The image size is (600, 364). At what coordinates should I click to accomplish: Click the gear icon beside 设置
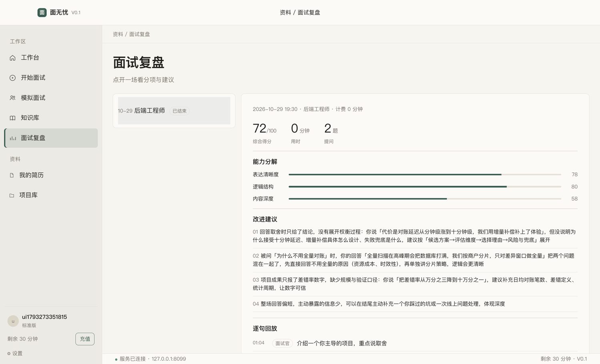click(x=9, y=354)
